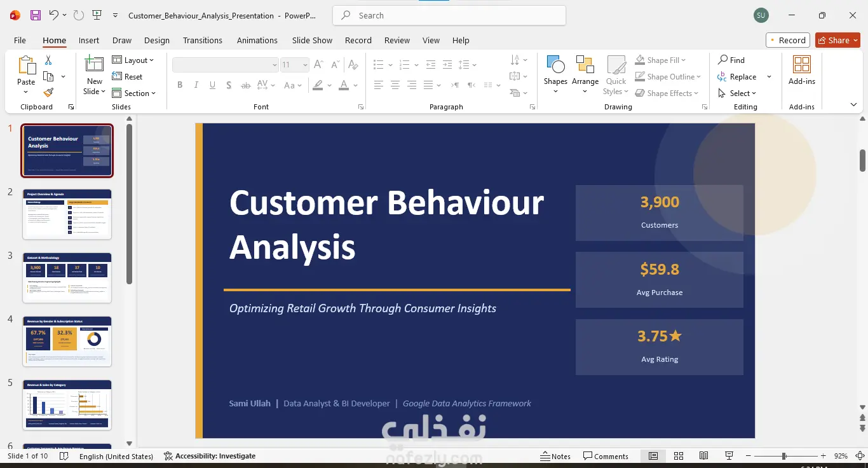Open Comments pane from status bar
Viewport: 868px width, 468px height.
pyautogui.click(x=606, y=456)
